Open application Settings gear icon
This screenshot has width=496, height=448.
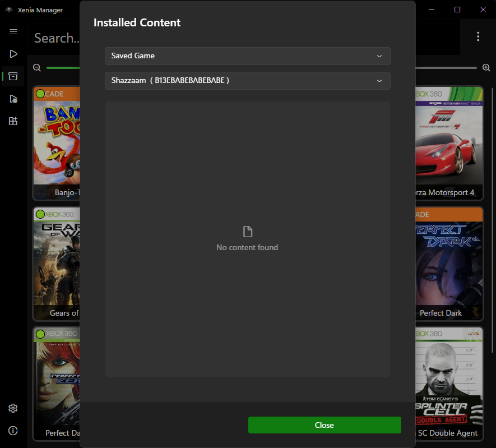click(x=13, y=408)
